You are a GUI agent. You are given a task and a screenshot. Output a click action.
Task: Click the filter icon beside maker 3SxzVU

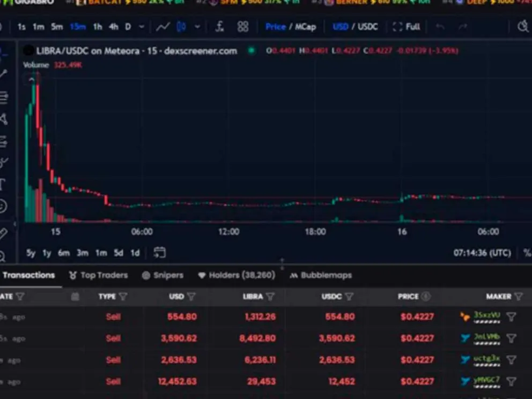tap(511, 317)
